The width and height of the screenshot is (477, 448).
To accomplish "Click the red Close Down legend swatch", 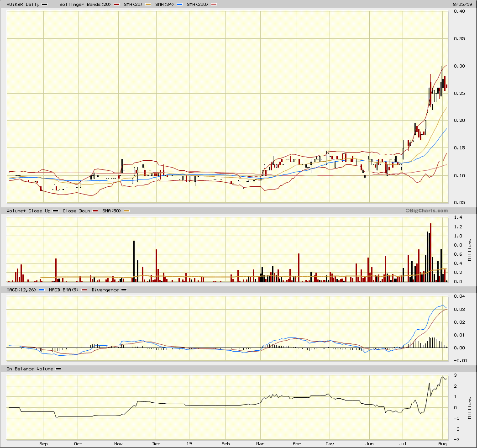I will click(95, 211).
